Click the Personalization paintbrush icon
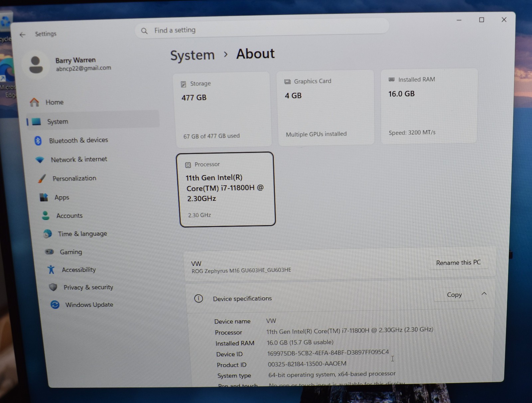 click(42, 179)
